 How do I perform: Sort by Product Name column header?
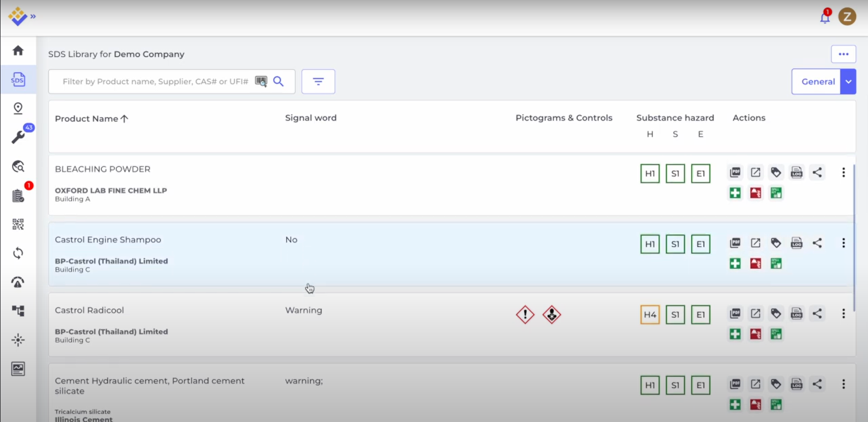coord(91,119)
